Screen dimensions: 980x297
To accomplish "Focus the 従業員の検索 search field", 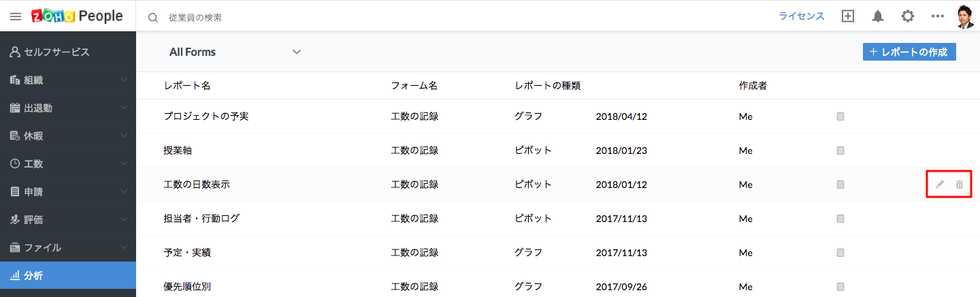I will click(x=195, y=17).
